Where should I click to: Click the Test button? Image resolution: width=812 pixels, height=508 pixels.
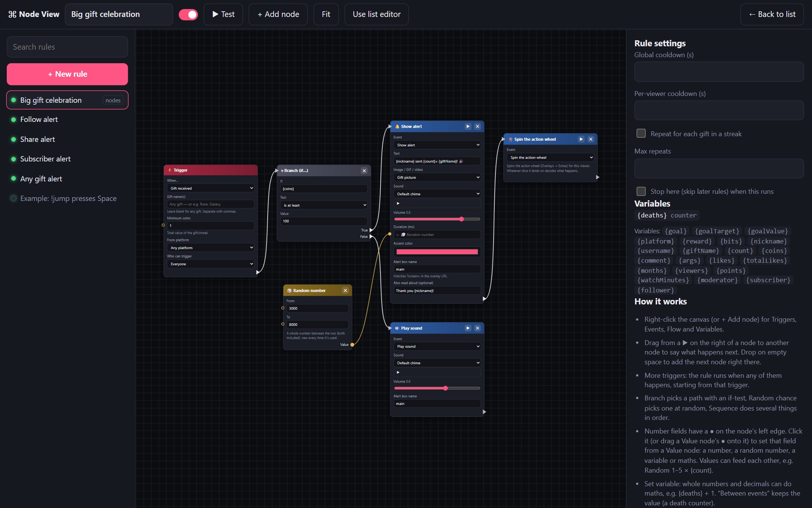(x=223, y=14)
